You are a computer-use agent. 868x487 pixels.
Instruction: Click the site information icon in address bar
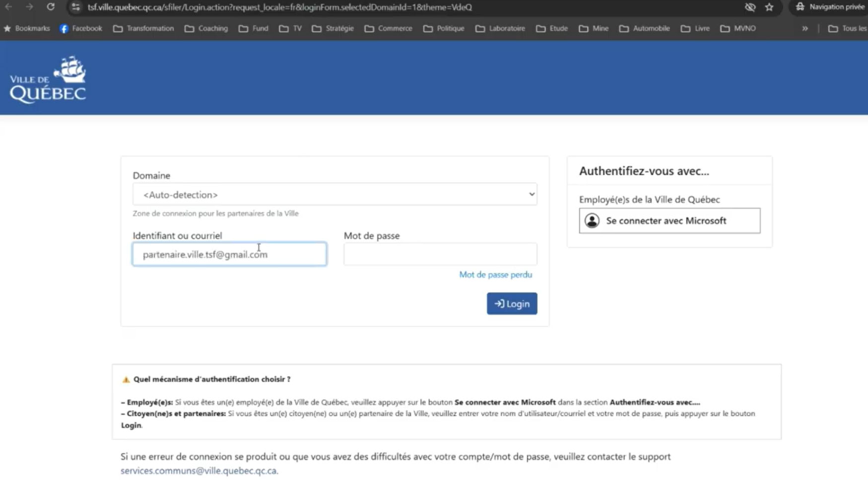point(75,7)
